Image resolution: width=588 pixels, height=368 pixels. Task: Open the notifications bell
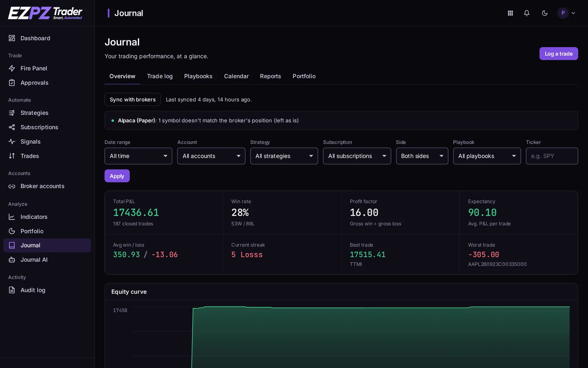click(527, 13)
